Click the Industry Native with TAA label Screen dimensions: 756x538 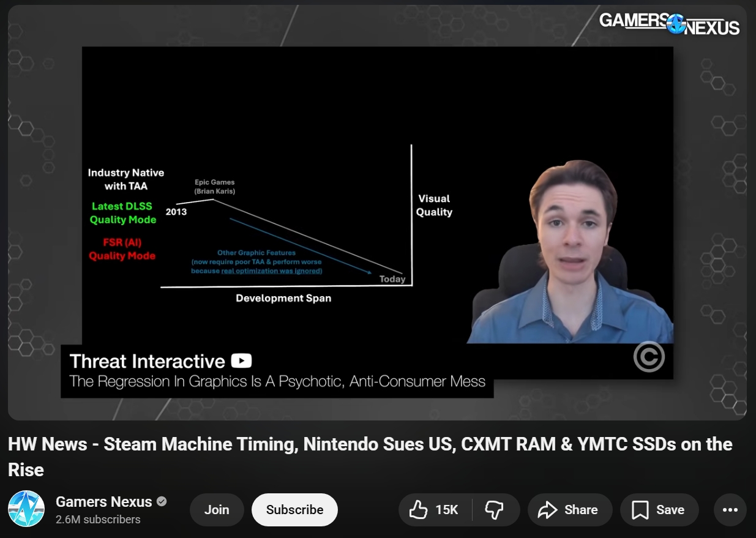click(x=125, y=179)
